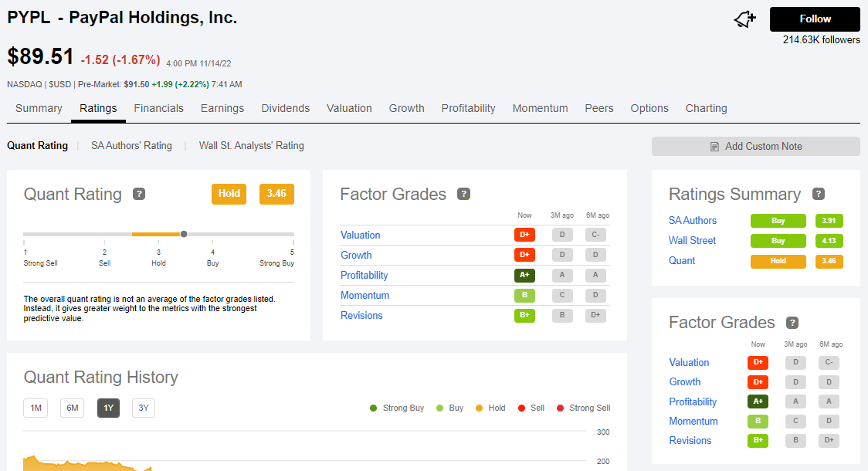Toggle Strong Buy legend item
Image resolution: width=868 pixels, height=471 pixels.
pyautogui.click(x=397, y=408)
